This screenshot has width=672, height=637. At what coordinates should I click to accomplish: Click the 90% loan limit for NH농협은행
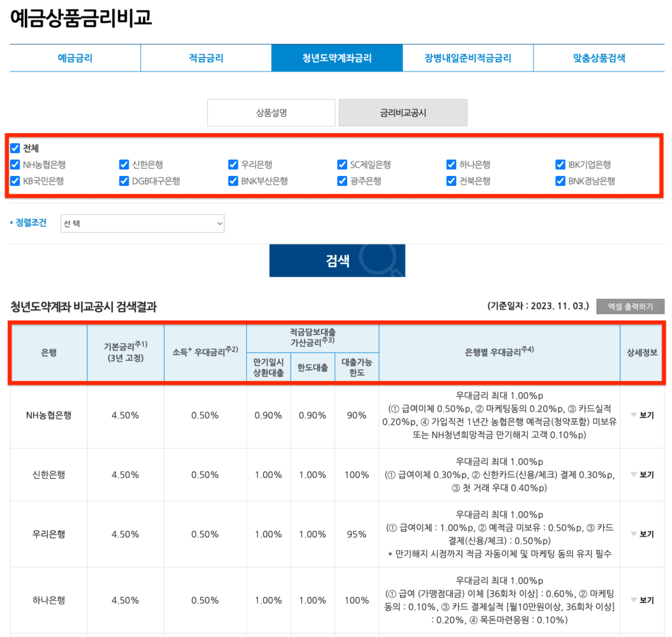click(356, 415)
